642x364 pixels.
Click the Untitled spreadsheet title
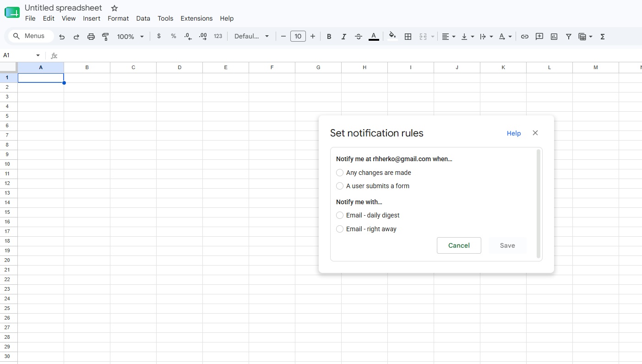tap(63, 8)
